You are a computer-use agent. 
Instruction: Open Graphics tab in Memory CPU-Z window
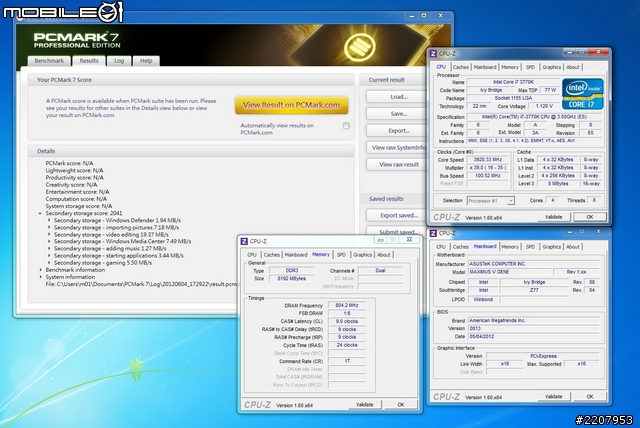pyautogui.click(x=362, y=255)
